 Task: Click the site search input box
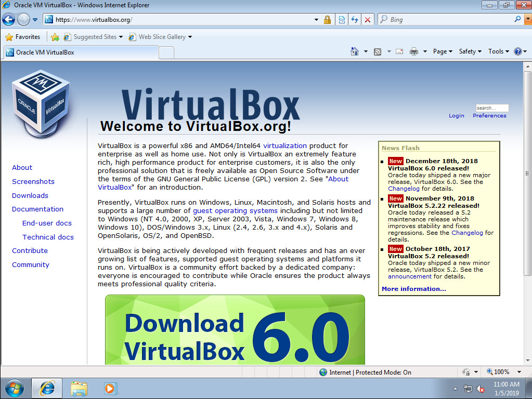[x=492, y=108]
